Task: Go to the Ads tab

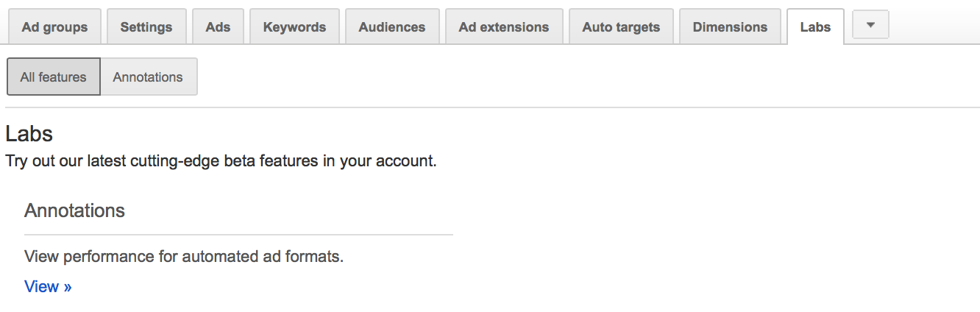Action: point(218,27)
